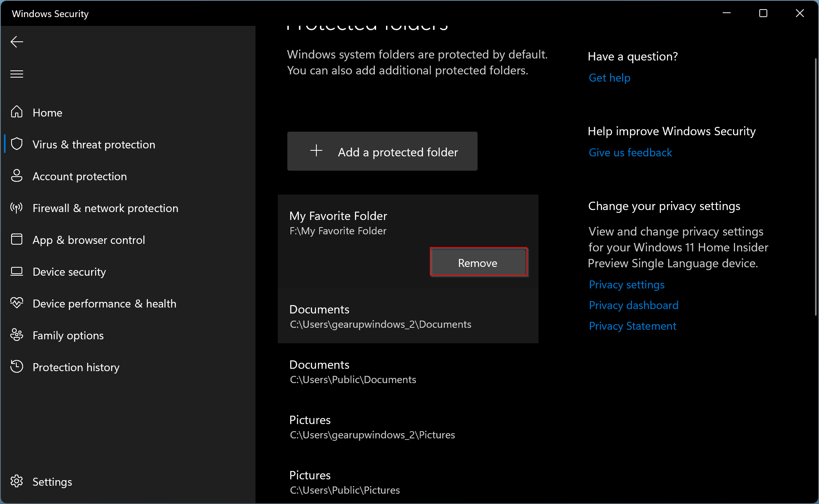Viewport: 819px width, 504px height.
Task: Select Pictures entry for gearupwindows_2 user
Action: coord(408,427)
